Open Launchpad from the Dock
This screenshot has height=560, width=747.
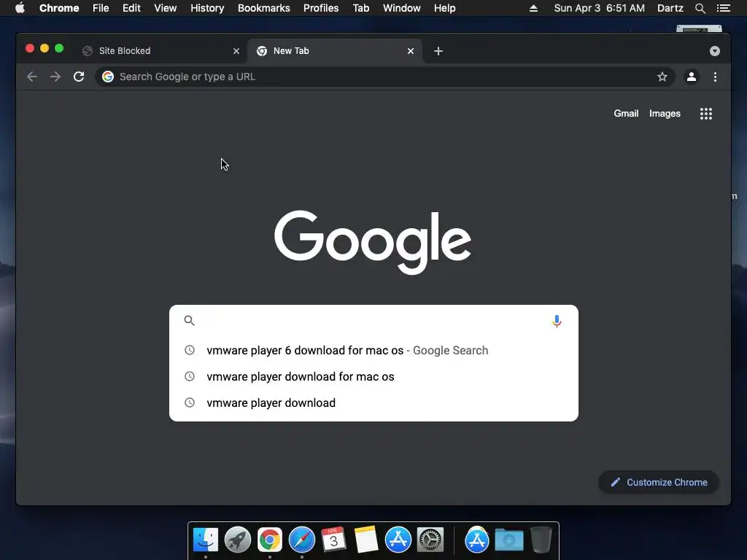(238, 540)
